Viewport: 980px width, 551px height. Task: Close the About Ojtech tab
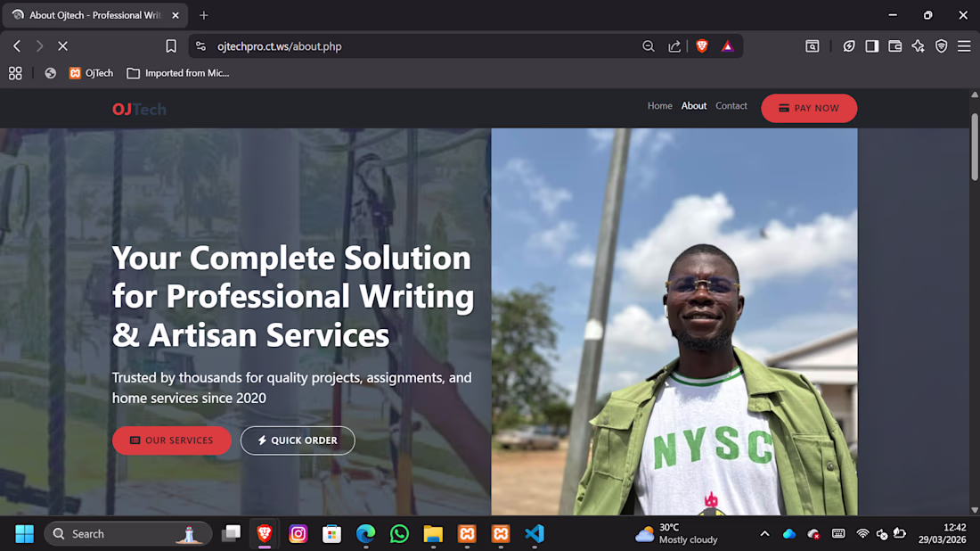[175, 15]
